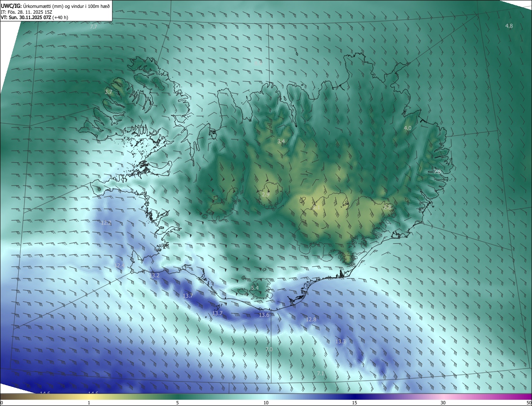Click the 15 tick on the color scale
The height and width of the screenshot is (406, 532).
click(355, 403)
